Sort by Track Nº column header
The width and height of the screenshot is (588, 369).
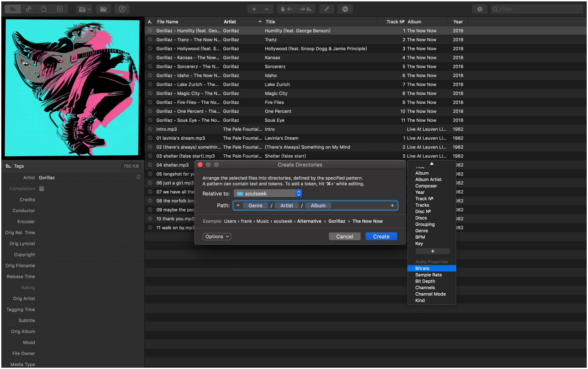click(392, 22)
